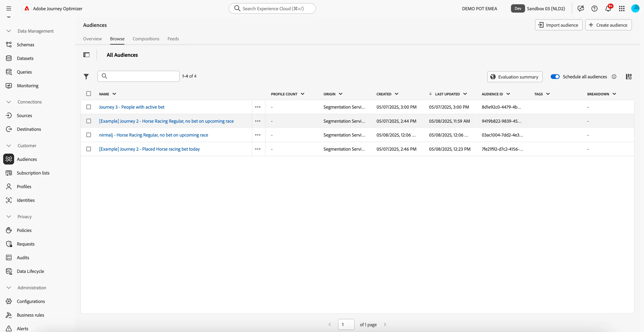Open the filter funnel icon
Viewport: 644px width, 332px height.
point(86,76)
